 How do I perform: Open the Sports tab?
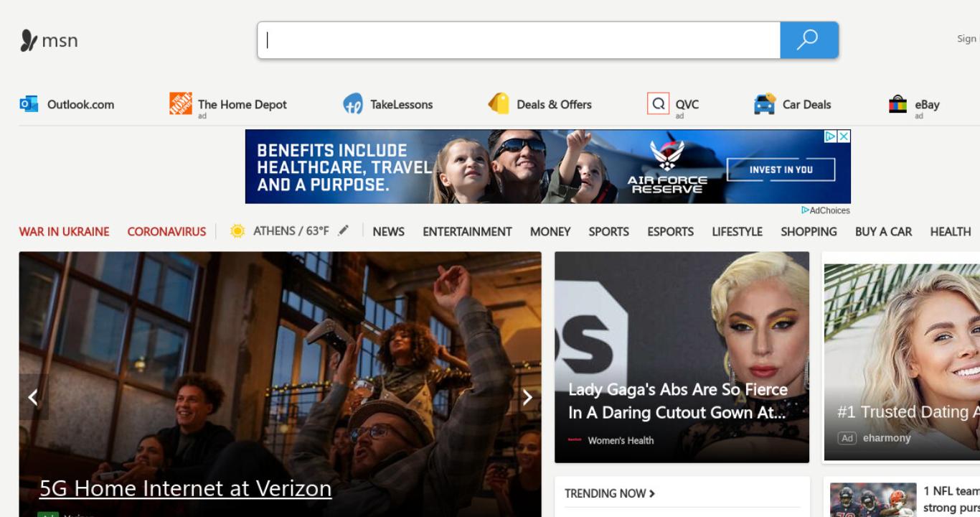pyautogui.click(x=608, y=231)
